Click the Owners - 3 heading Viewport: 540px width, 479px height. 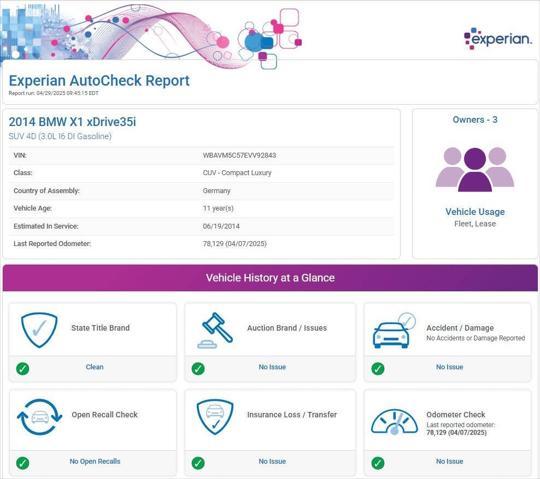[475, 119]
